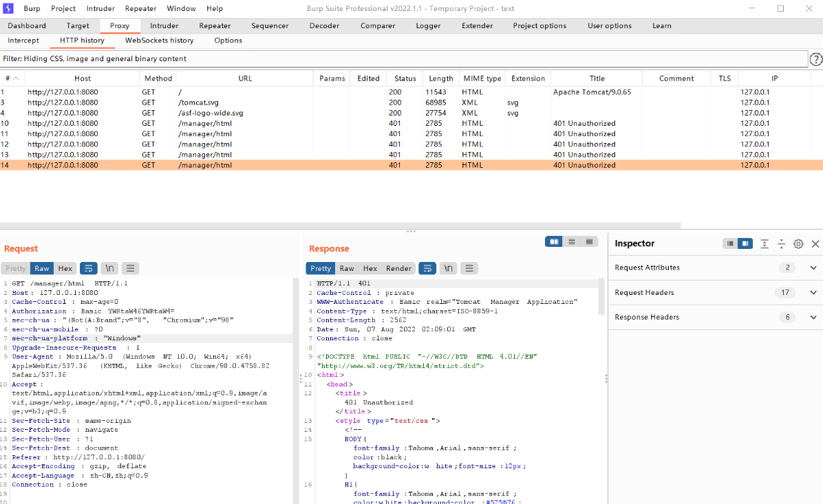Image resolution: width=823 pixels, height=504 pixels.
Task: Switch to the WebSockets history tab
Action: coord(159,41)
